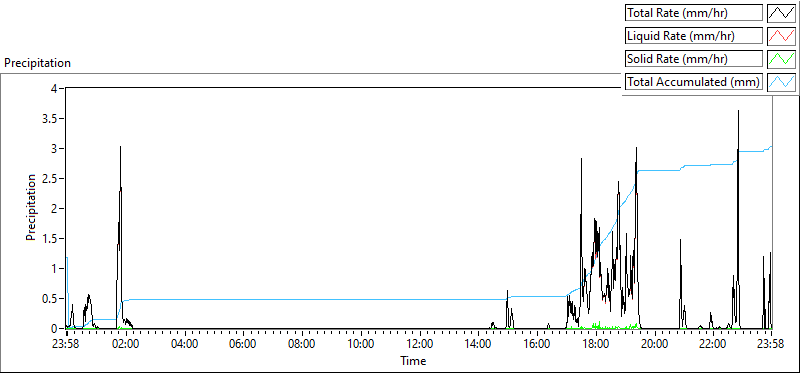The height and width of the screenshot is (373, 800).
Task: Click the Total Accumulated legend plot sample
Action: click(x=781, y=82)
